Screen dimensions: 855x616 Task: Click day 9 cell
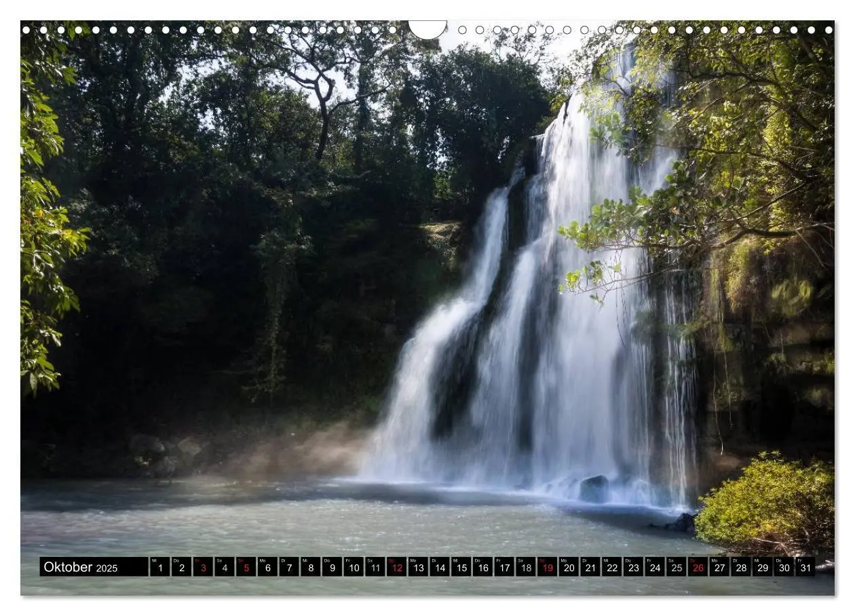coord(332,567)
